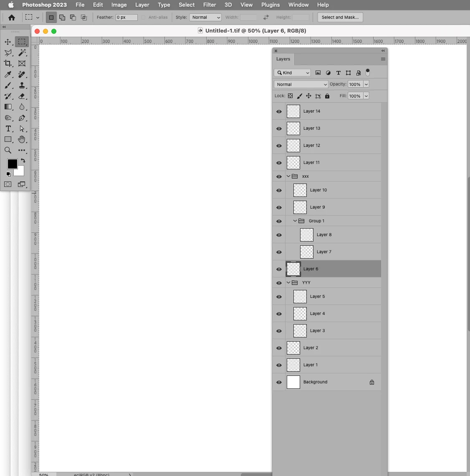Open the Kind filter dropdown

pos(292,73)
